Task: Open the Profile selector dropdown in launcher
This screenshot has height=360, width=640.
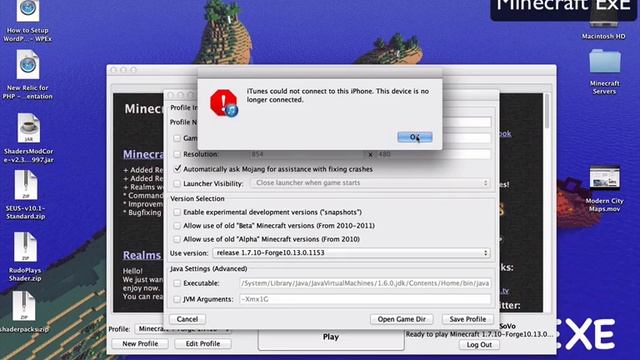Action: (x=183, y=329)
